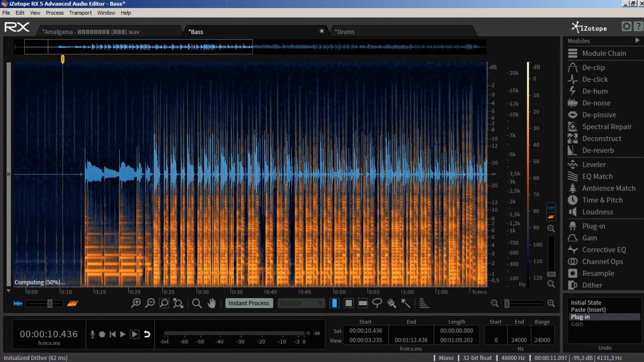Viewport: 644px width, 362px height.
Task: Open the Edit menu
Action: (20, 13)
